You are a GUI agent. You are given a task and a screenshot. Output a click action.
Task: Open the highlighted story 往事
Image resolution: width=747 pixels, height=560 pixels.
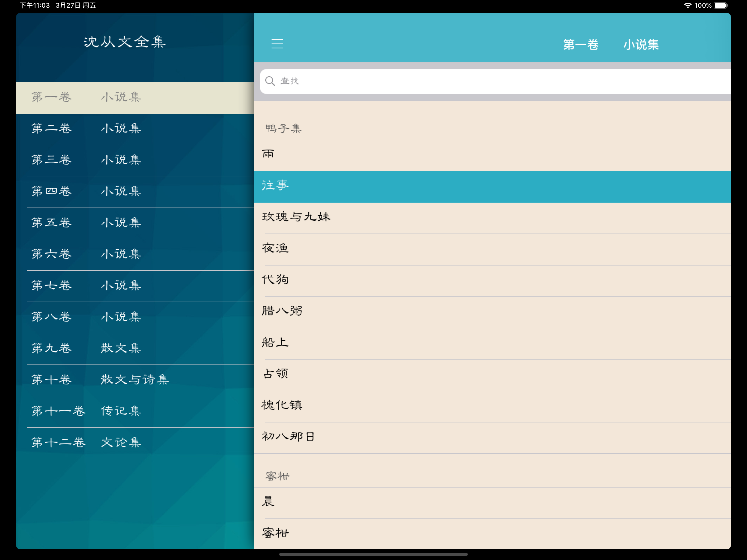[492, 187]
